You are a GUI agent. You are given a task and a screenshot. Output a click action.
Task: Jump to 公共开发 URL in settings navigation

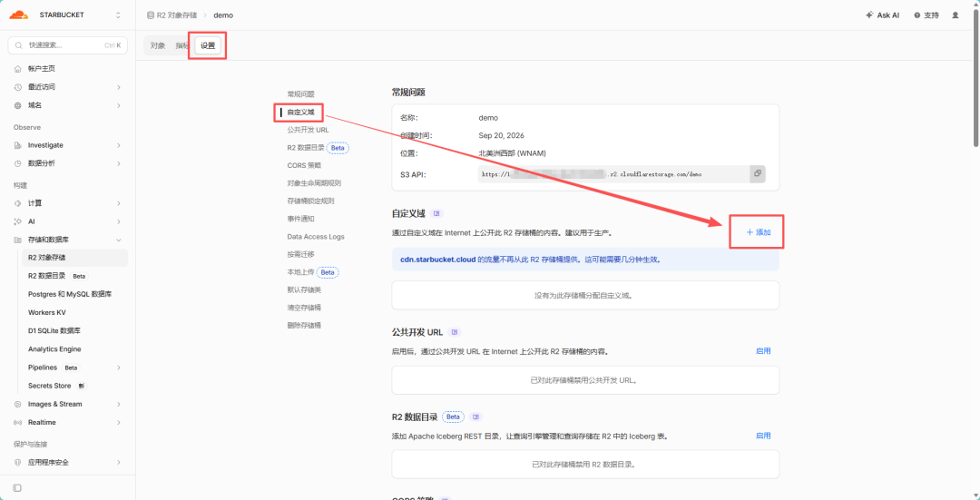pos(309,130)
